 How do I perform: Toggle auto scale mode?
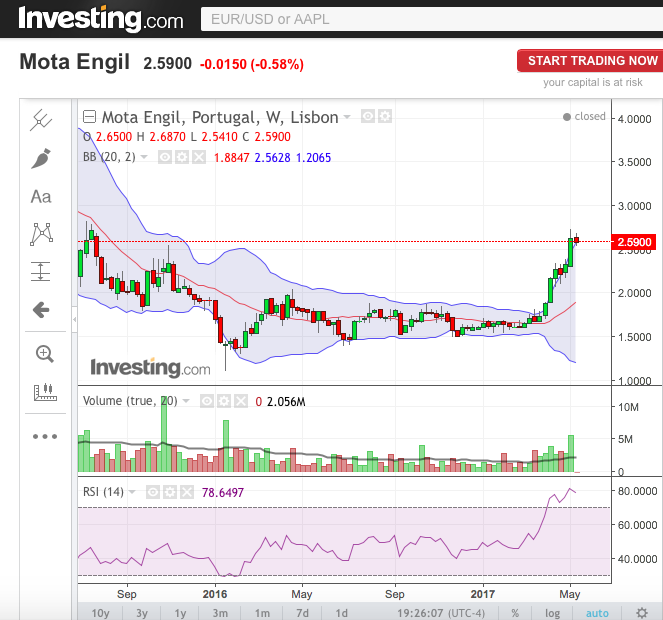pyautogui.click(x=597, y=613)
